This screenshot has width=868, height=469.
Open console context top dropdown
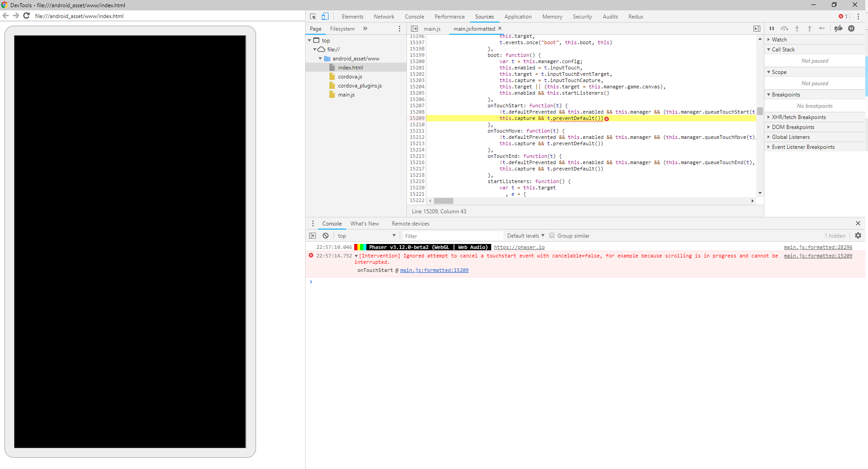point(366,236)
